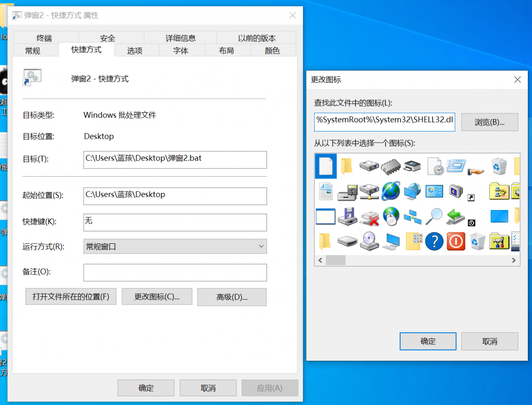Choose the disconnected drive with red X icon

tap(369, 218)
